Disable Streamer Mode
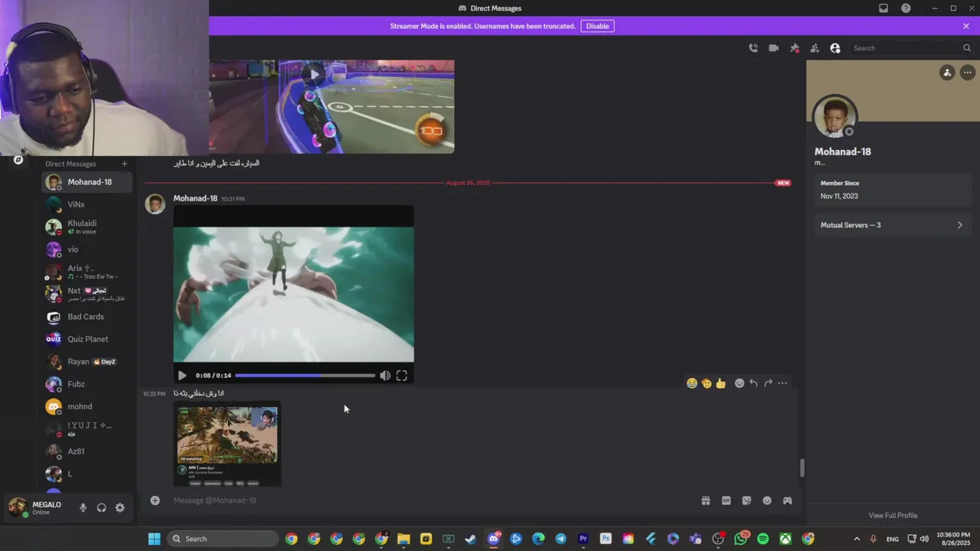Screen dimensions: 980x551 pyautogui.click(x=597, y=26)
